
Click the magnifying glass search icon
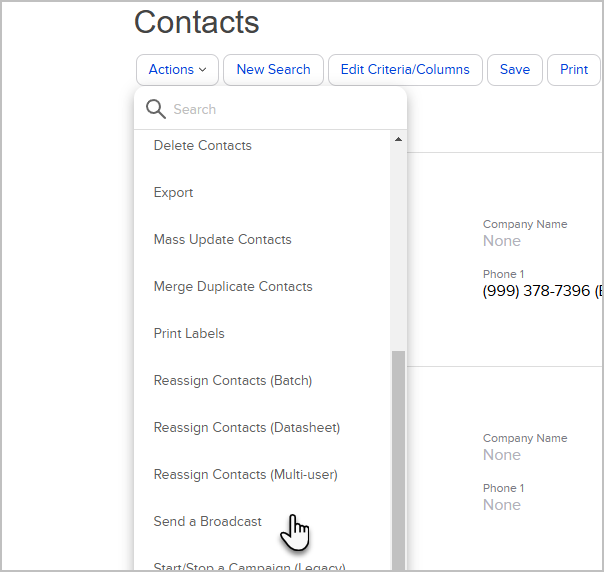pyautogui.click(x=156, y=109)
